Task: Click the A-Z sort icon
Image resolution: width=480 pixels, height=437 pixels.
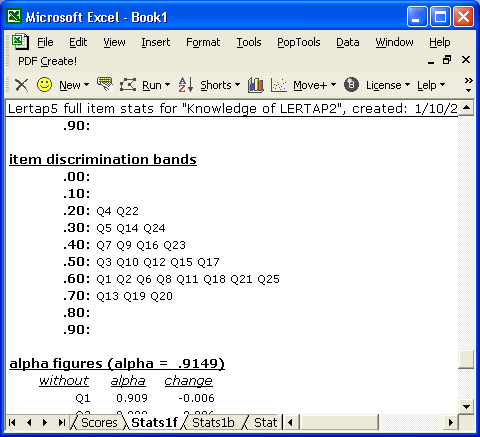Action: [186, 85]
